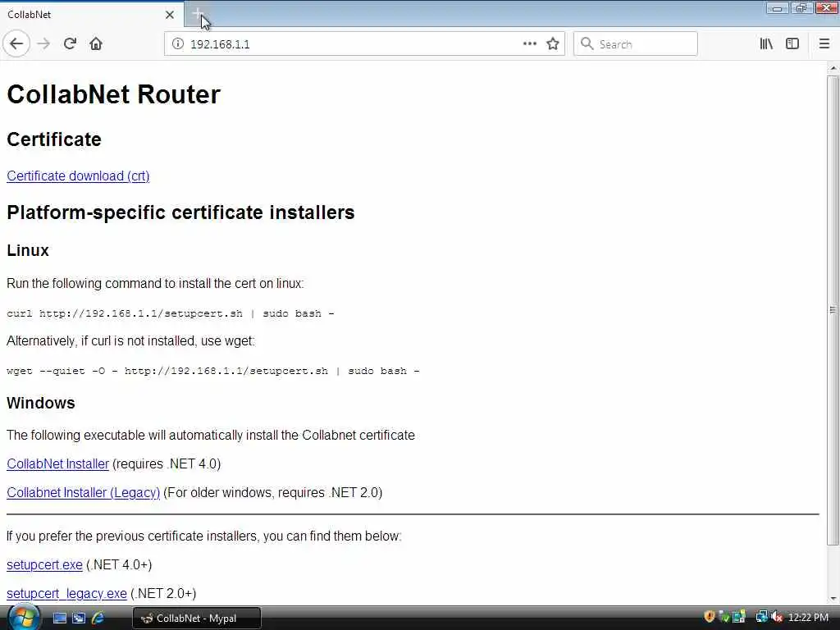The image size is (840, 630).
Task: Select the CollabNet browser tab
Action: click(91, 15)
